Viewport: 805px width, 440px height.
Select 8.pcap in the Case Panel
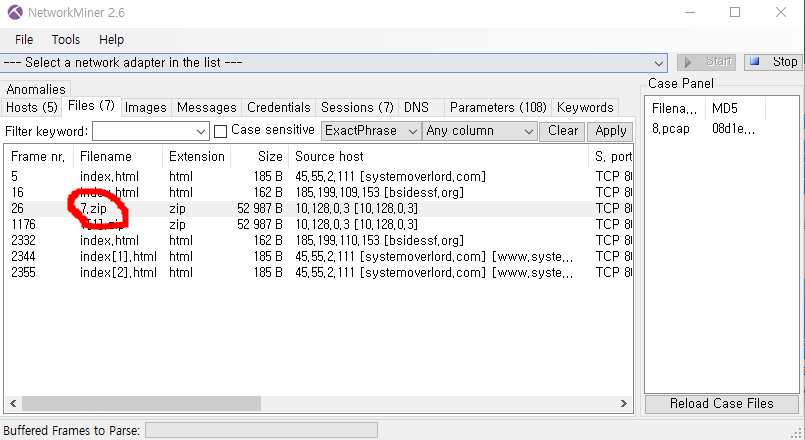pyautogui.click(x=670, y=128)
